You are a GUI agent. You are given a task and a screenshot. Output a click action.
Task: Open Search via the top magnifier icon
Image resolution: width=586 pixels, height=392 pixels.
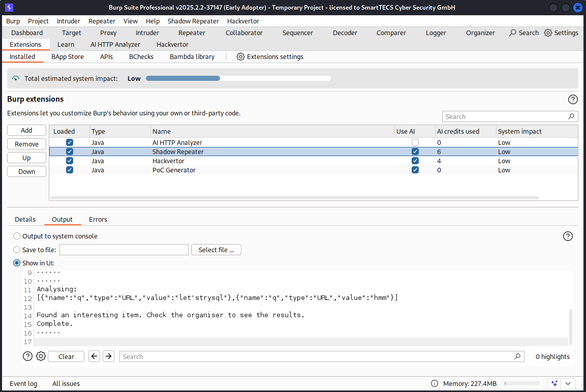pyautogui.click(x=513, y=33)
